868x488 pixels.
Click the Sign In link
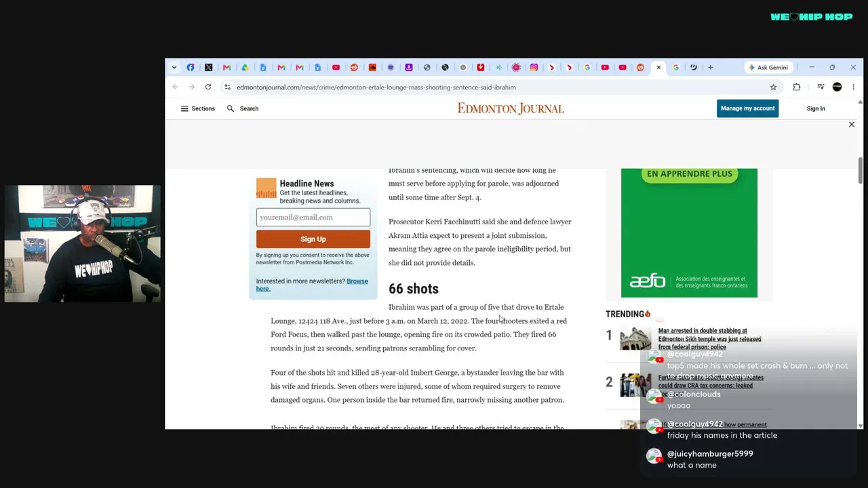coord(816,108)
